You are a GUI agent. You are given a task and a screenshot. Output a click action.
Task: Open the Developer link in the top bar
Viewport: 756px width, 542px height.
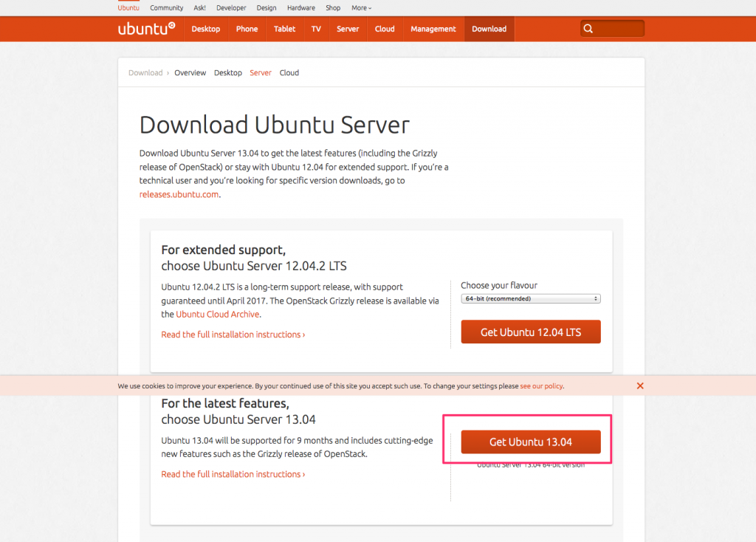click(x=231, y=7)
